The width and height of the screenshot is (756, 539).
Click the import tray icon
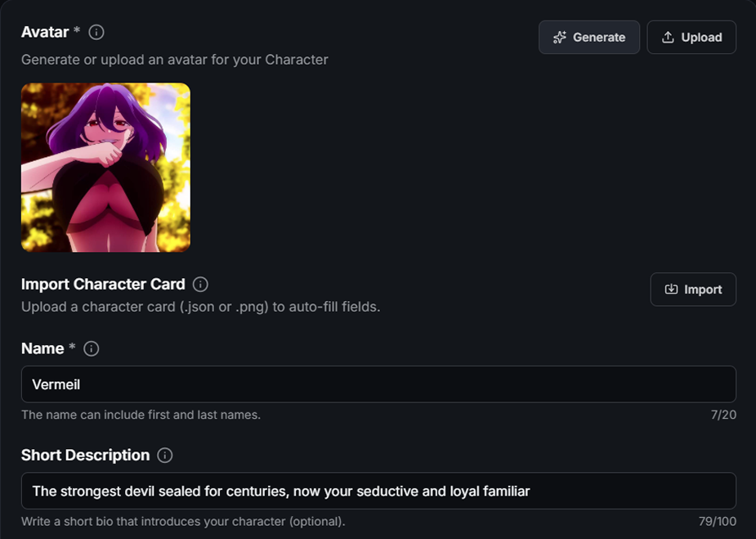click(x=672, y=290)
